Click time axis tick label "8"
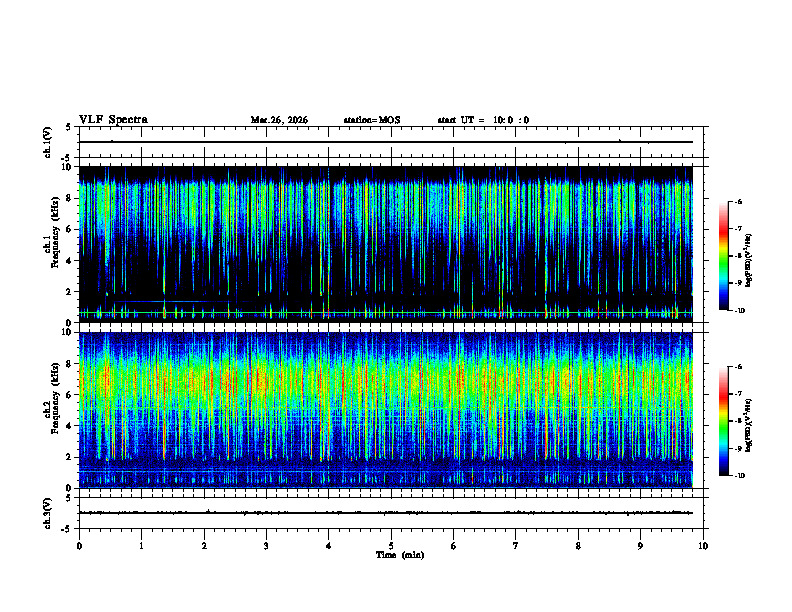The height and width of the screenshot is (612, 792). pos(578,546)
